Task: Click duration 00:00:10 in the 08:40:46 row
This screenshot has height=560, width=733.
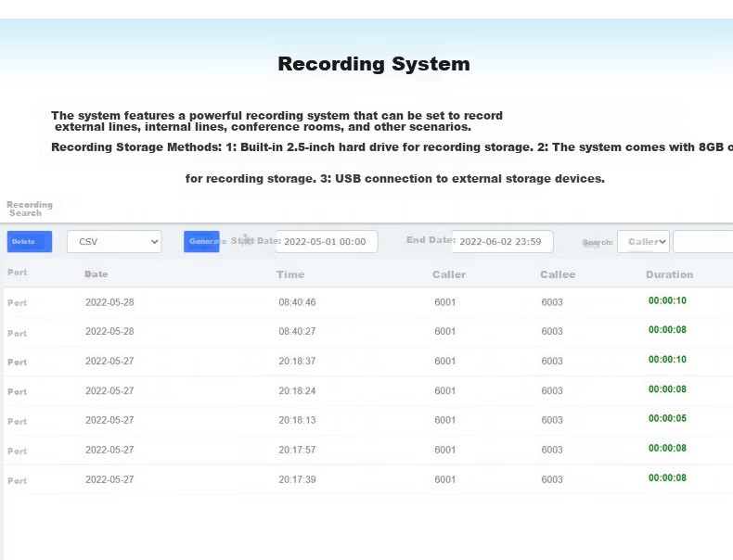Action: pos(667,300)
